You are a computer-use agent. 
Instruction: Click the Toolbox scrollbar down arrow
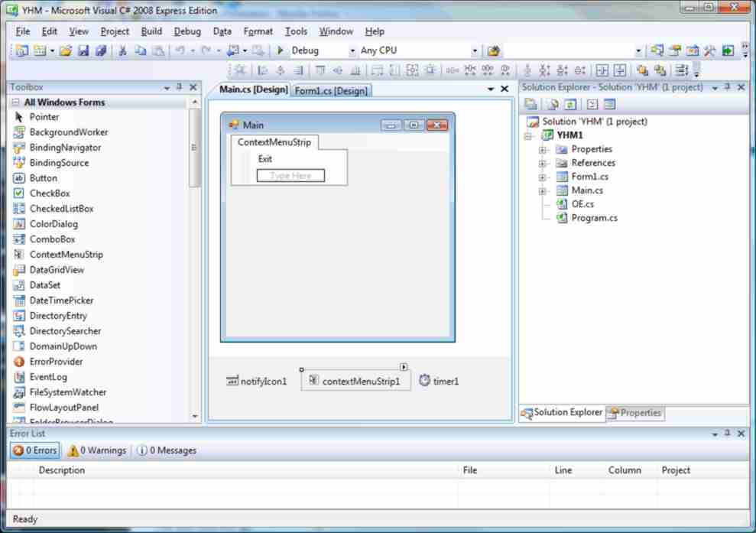(x=195, y=416)
